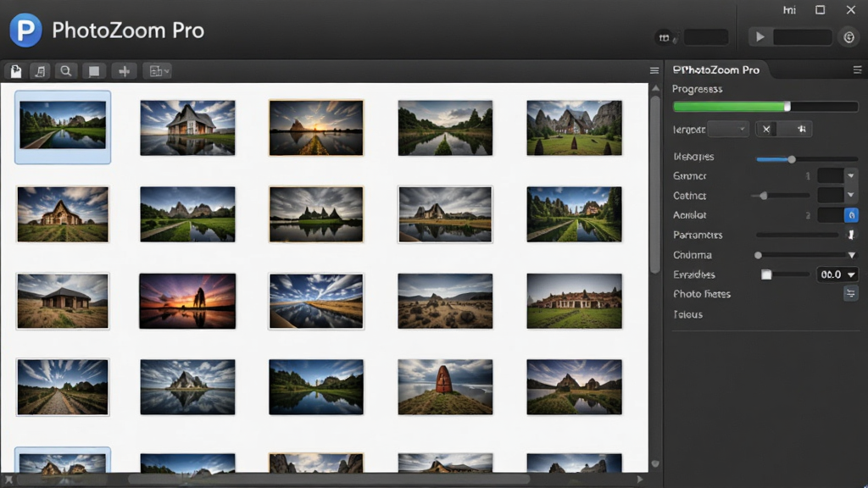868x488 pixels.
Task: Click the dark input field left of play button
Action: (706, 37)
